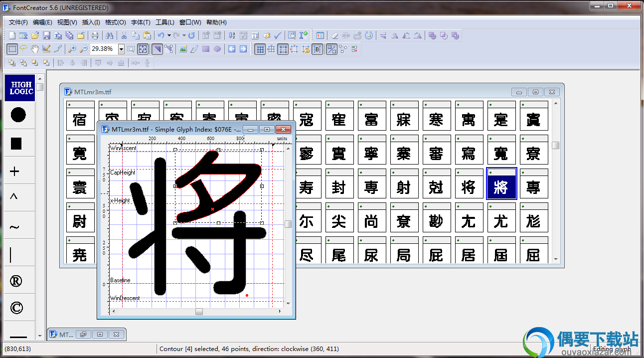Restore the minimized MT... window button
The height and width of the screenshot is (358, 644).
click(x=83, y=335)
